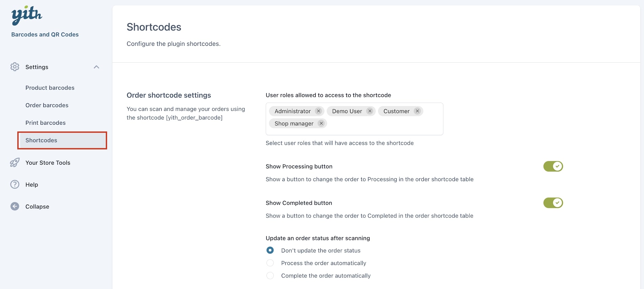The width and height of the screenshot is (644, 289).
Task: Collapse the sidebar via Collapse label
Action: (37, 207)
